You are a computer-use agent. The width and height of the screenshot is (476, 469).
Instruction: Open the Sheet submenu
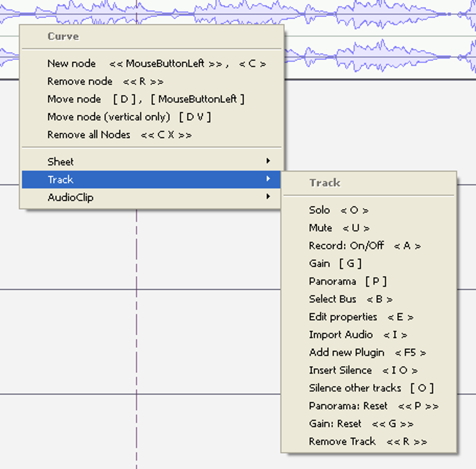pyautogui.click(x=152, y=162)
